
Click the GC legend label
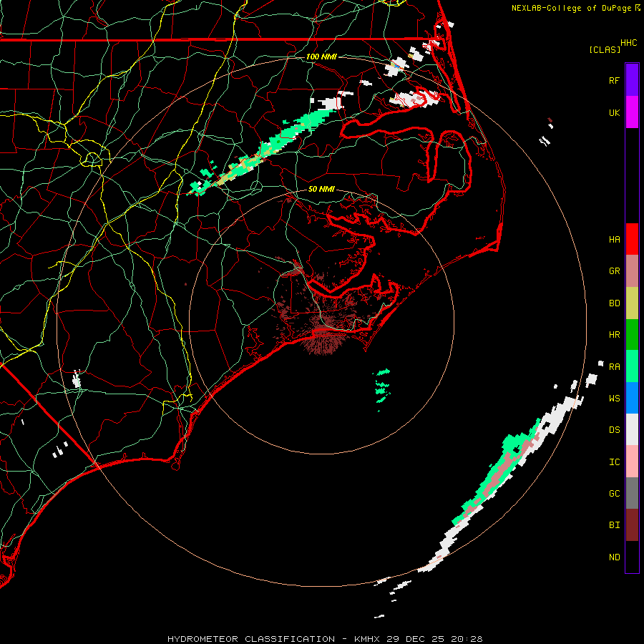pos(614,494)
